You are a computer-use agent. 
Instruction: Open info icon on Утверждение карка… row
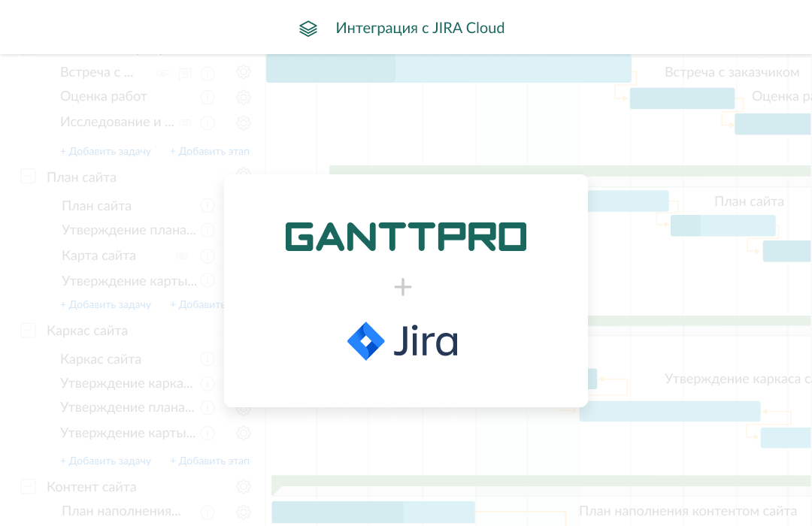pyautogui.click(x=208, y=384)
